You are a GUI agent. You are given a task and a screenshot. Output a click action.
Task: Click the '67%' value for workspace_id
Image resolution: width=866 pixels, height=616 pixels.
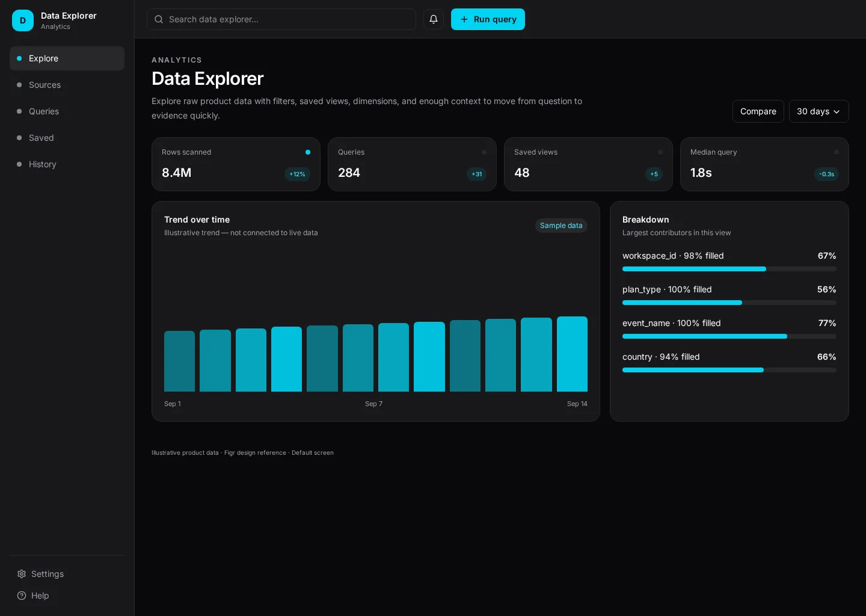click(x=827, y=256)
